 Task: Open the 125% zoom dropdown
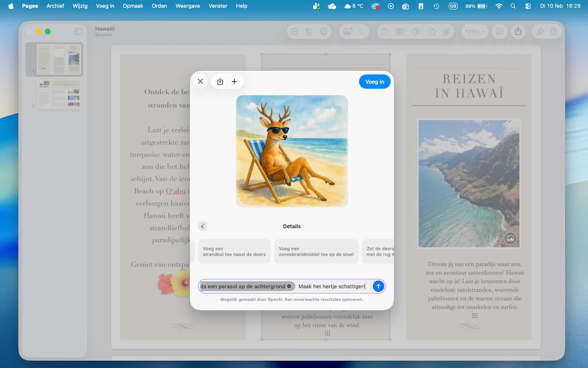click(474, 31)
